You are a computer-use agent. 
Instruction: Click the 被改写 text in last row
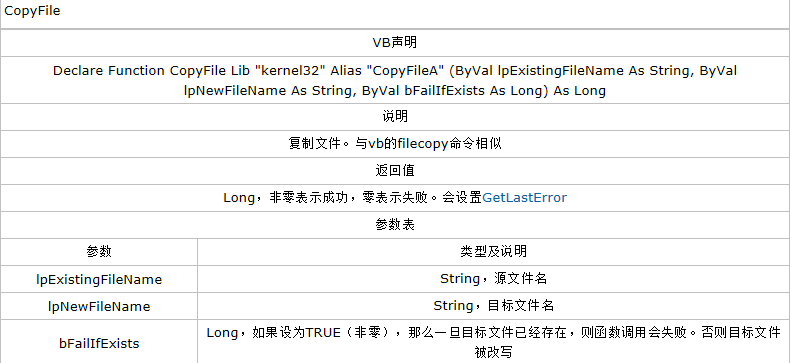pos(493,352)
